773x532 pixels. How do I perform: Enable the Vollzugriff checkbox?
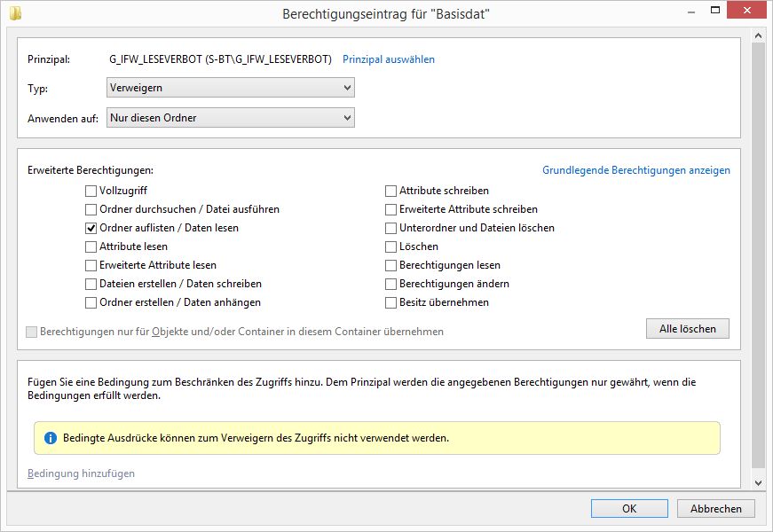point(91,191)
